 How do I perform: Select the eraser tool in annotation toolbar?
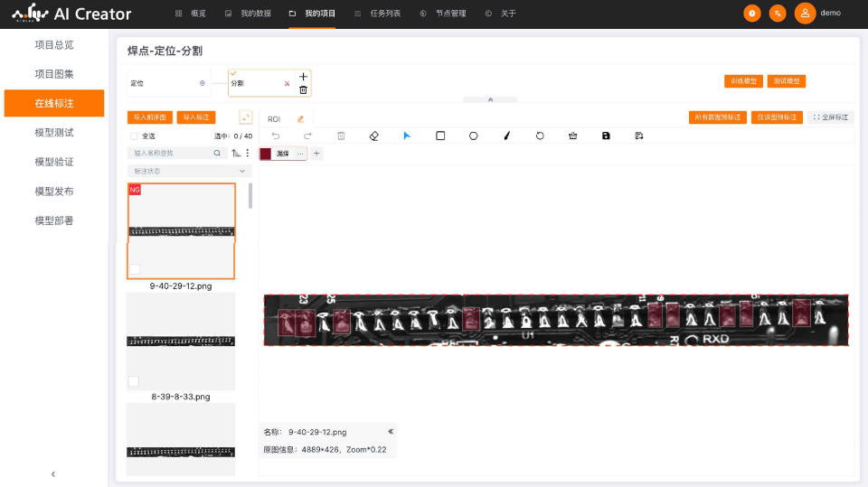pos(374,136)
